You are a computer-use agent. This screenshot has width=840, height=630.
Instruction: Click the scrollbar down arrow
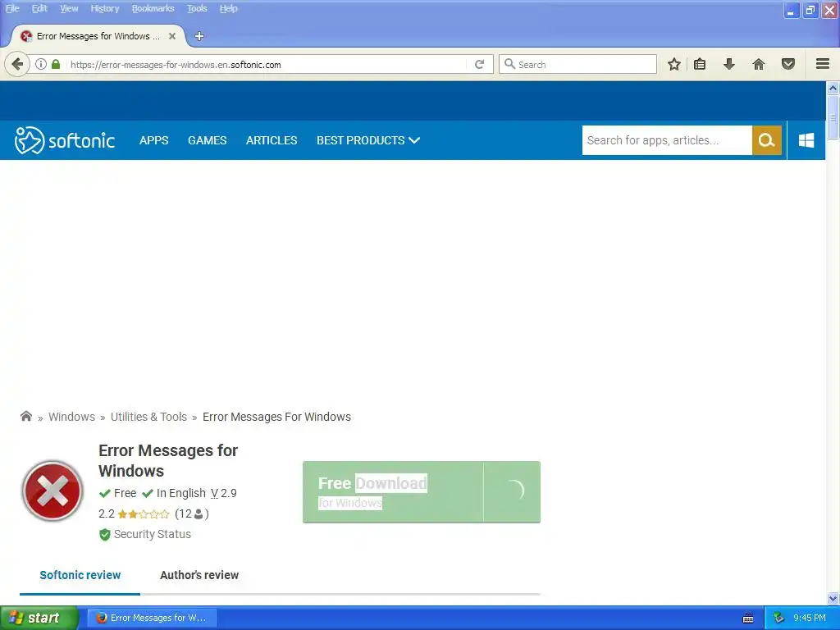click(x=833, y=599)
